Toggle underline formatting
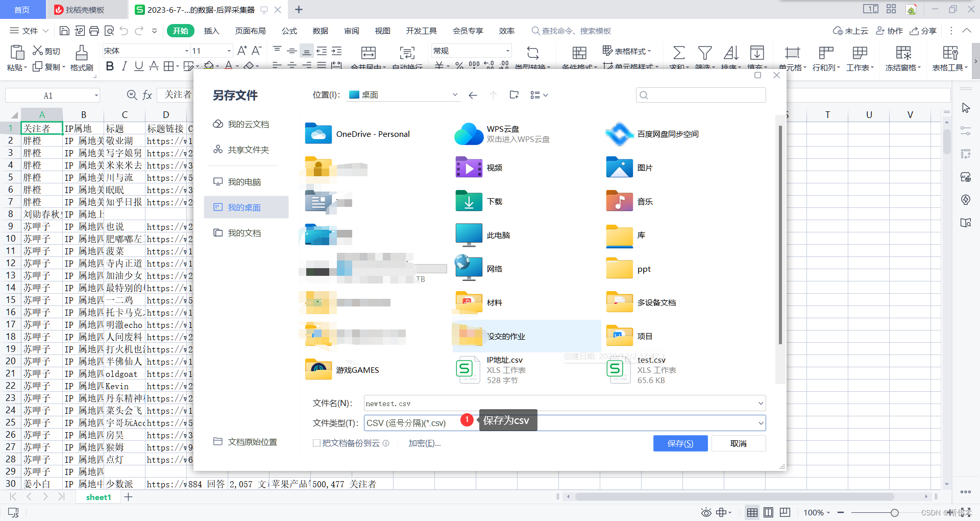Viewport: 980px width, 521px height. coord(138,66)
